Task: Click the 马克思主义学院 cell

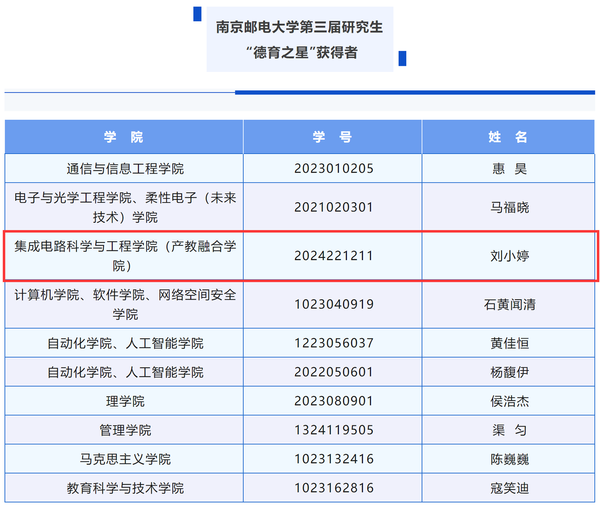Action: [x=125, y=459]
